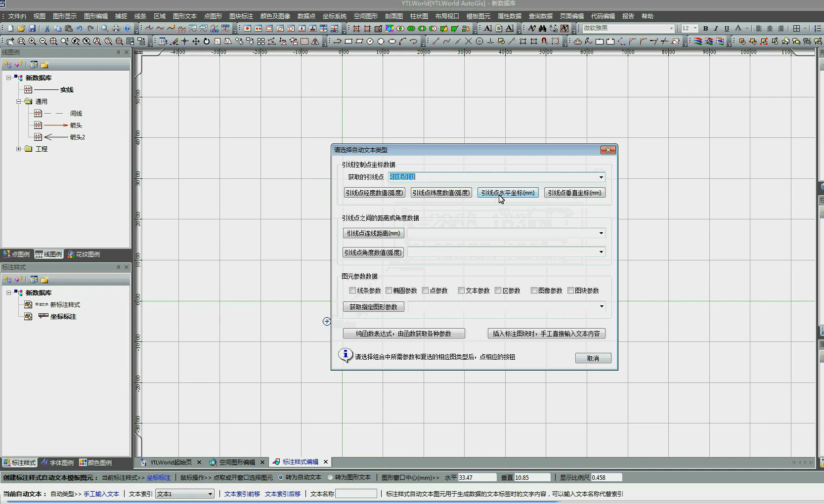Open the 文本索引 文本1 dropdown
This screenshot has height=504, width=824.
click(210, 494)
